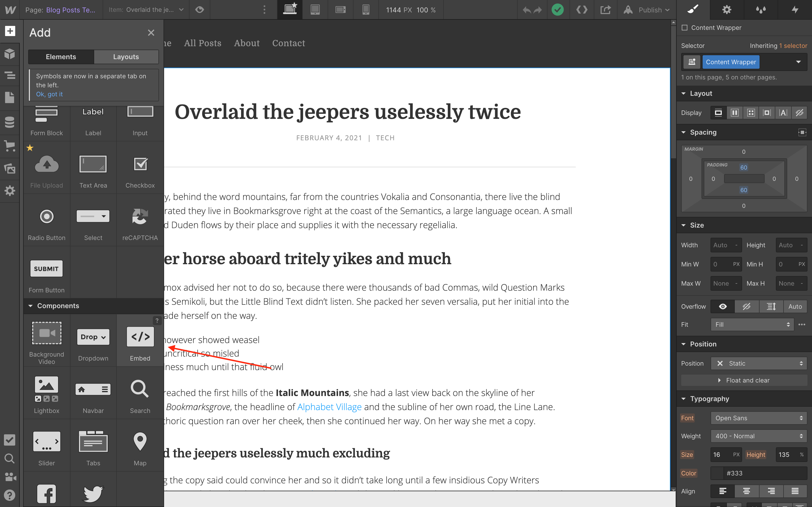This screenshot has height=507, width=812.
Task: Expand the Typography section in settings
Action: [x=710, y=399]
